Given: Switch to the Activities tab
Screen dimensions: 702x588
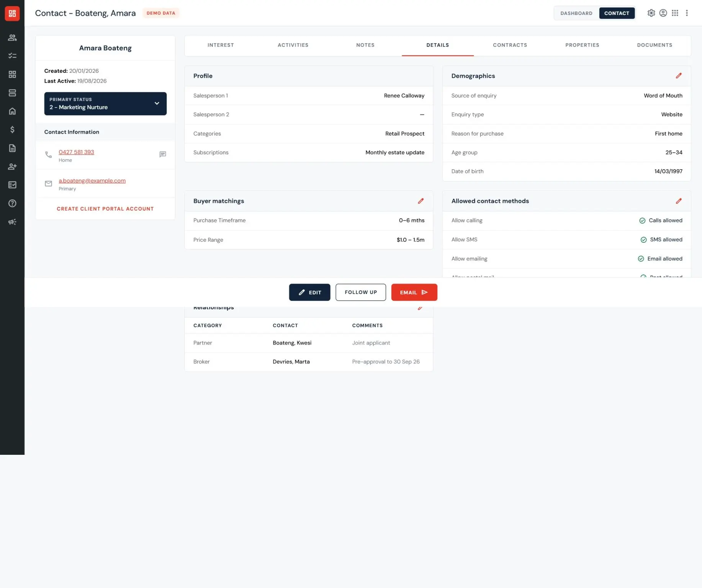Looking at the screenshot, I should point(293,45).
